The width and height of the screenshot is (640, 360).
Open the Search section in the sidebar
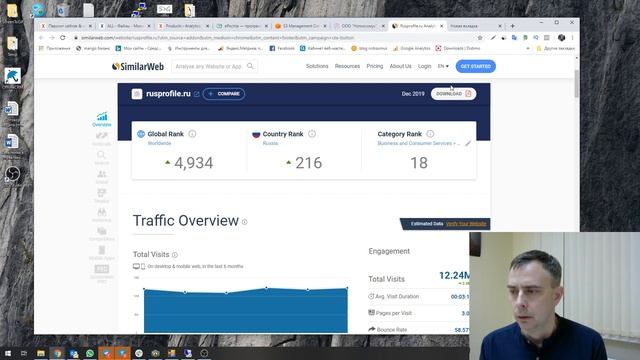(x=102, y=158)
